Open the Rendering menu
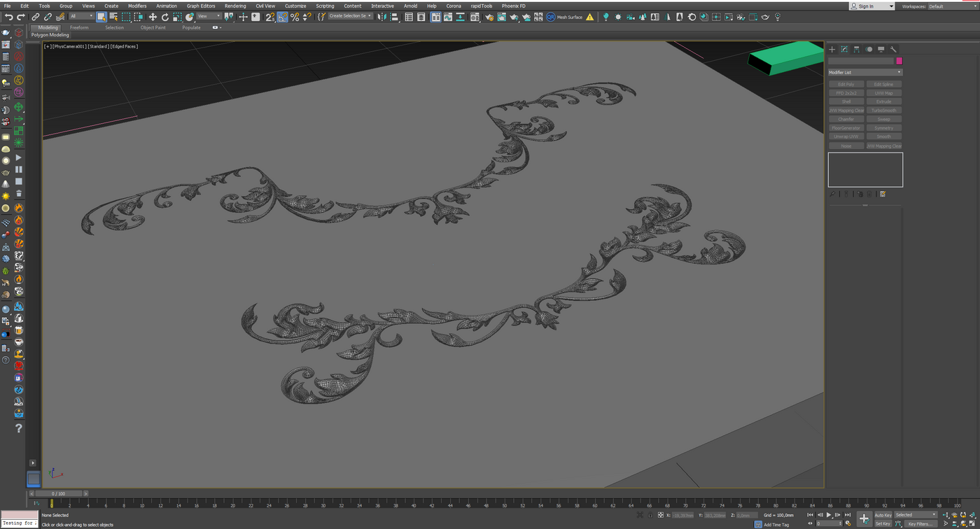 pyautogui.click(x=235, y=6)
